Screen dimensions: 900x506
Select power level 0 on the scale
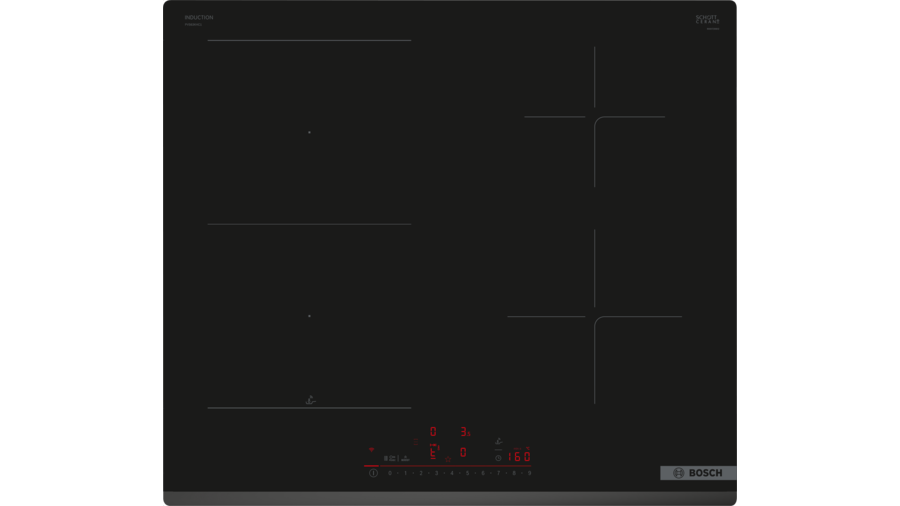[x=389, y=473]
